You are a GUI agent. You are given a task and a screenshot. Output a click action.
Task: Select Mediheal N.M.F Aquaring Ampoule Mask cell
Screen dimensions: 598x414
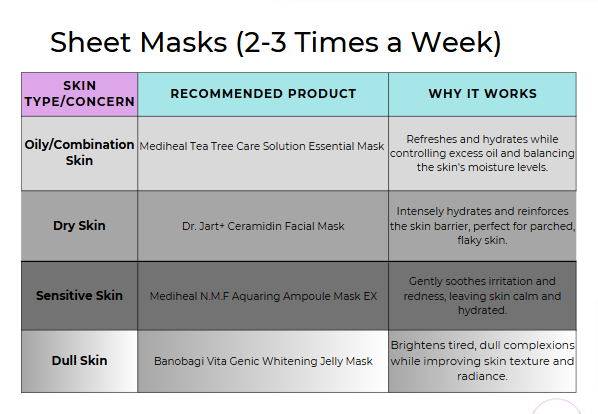tap(263, 296)
